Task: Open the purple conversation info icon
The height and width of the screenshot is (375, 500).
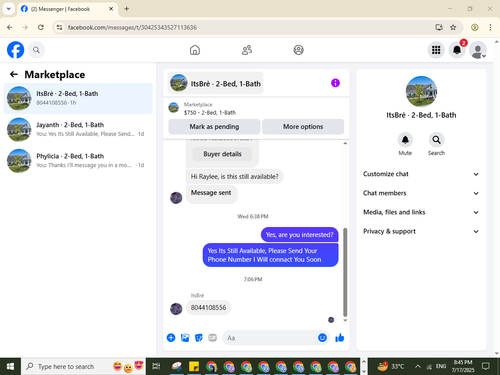Action: pos(335,83)
